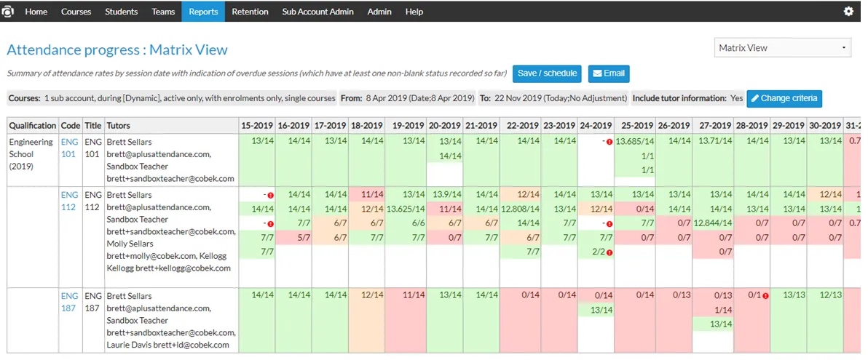This screenshot has height=360, width=868.
Task: Click the 30-2019 week column header
Action: point(825,126)
